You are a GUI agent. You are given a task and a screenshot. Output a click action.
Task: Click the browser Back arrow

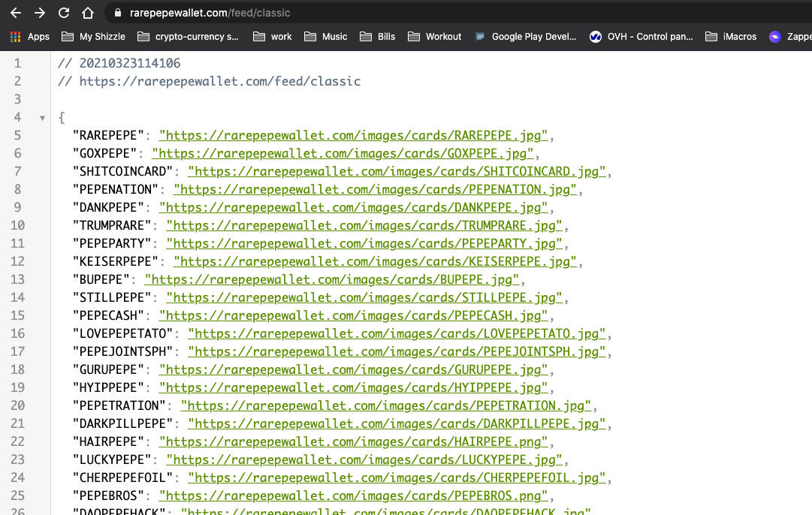16,13
